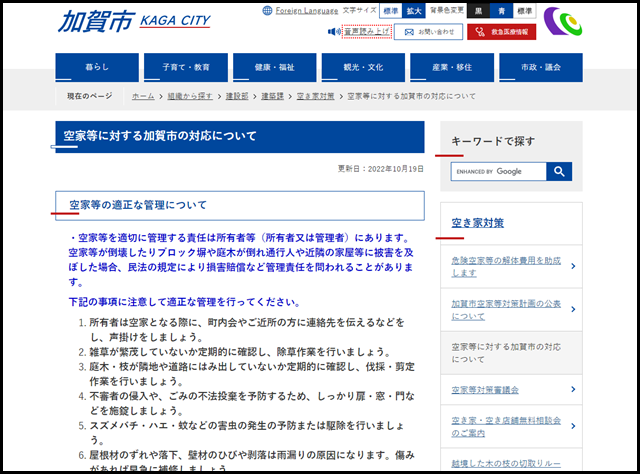Click the magnifier search button
This screenshot has width=640, height=474.
[559, 171]
